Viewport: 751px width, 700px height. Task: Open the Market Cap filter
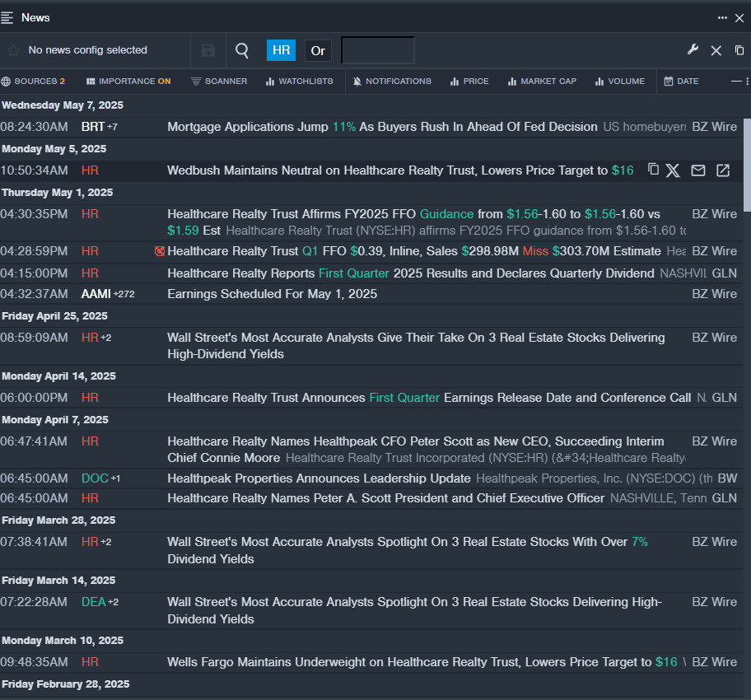[x=542, y=82]
